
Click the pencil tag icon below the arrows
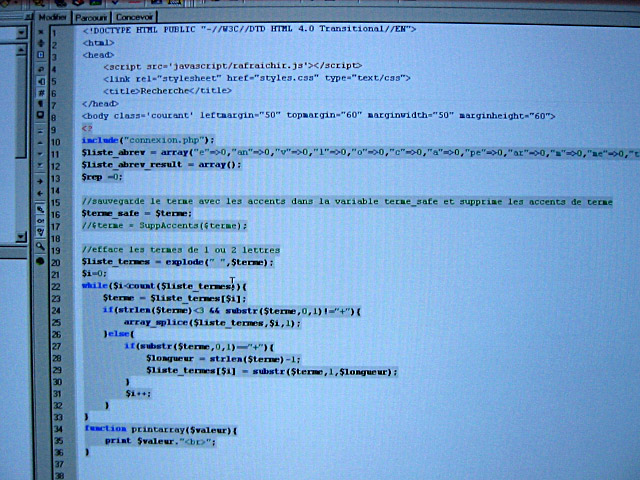40,210
